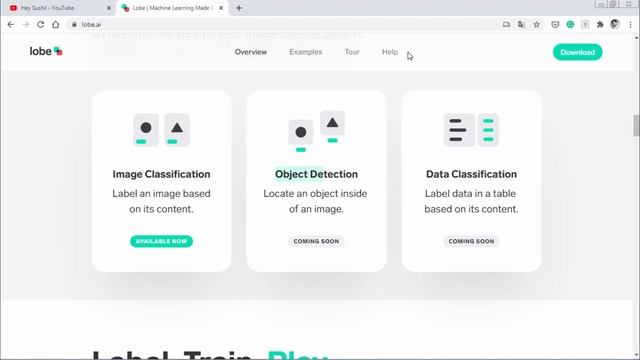
Task: Close the Lobe Machine Learning tab
Action: pyautogui.click(x=221, y=8)
